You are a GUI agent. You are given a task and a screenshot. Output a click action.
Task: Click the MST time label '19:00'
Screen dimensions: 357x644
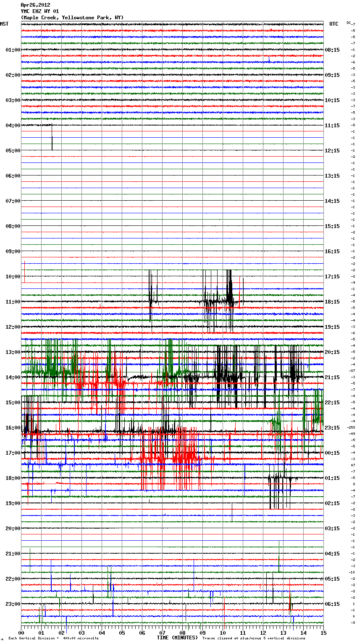click(13, 503)
